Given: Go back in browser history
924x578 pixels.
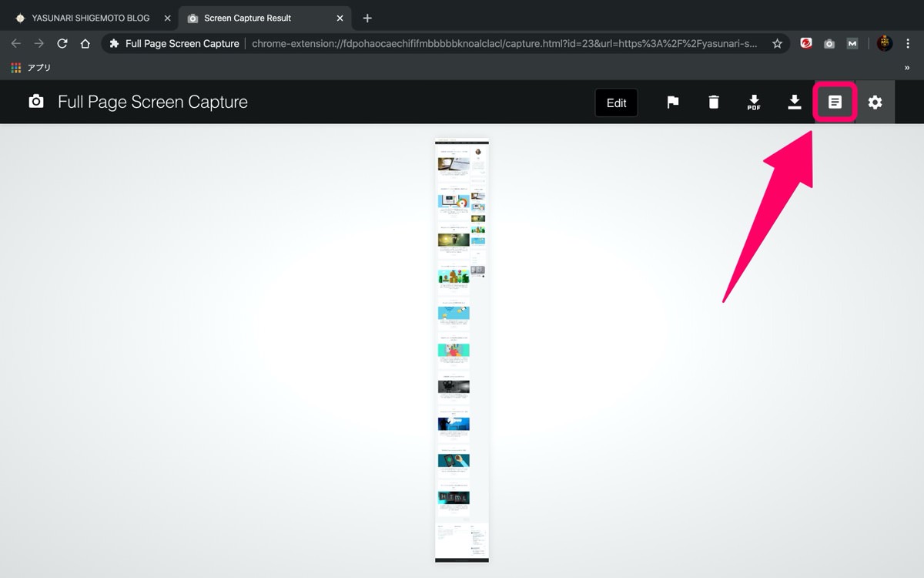Looking at the screenshot, I should pyautogui.click(x=16, y=44).
